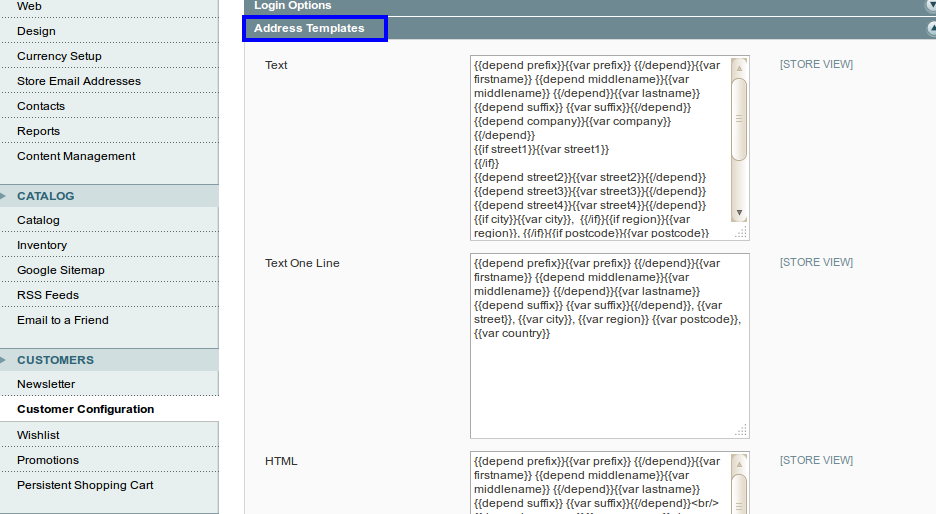Open the Currency Setup configuration tab
Viewport: 936px width, 514px height.
59,56
